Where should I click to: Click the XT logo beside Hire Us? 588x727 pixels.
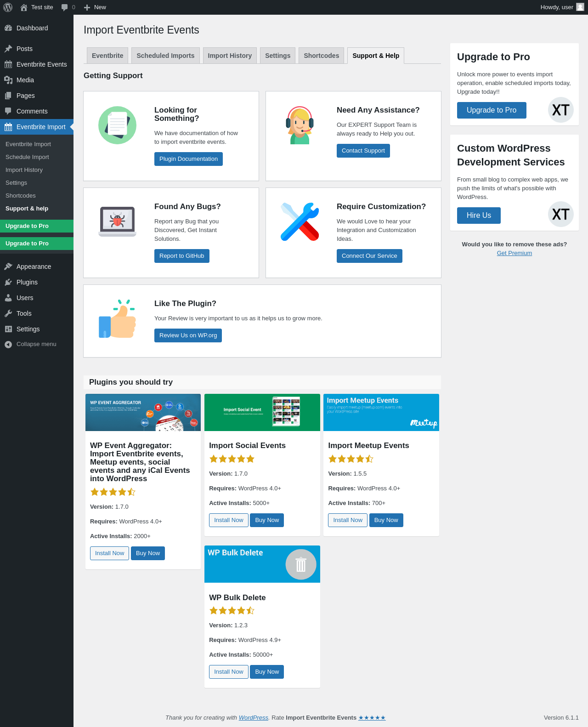click(561, 214)
